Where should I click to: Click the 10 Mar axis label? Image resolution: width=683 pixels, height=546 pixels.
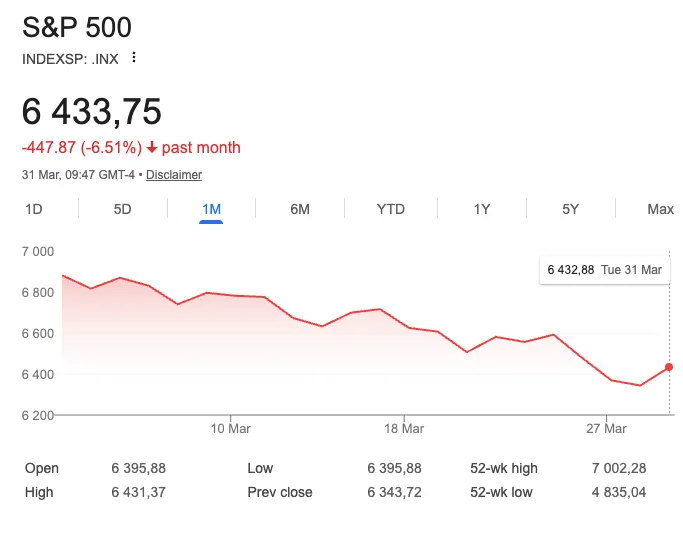coord(230,429)
